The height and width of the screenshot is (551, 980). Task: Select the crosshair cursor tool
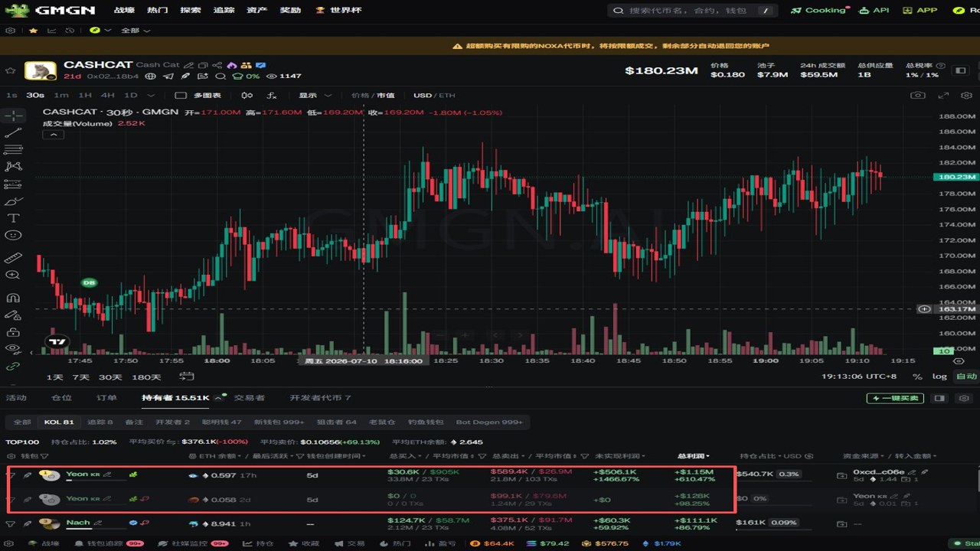(13, 116)
